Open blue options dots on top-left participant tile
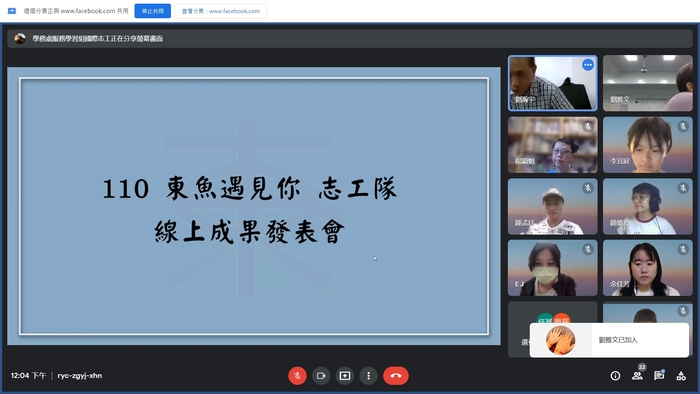The image size is (700, 394). click(588, 65)
